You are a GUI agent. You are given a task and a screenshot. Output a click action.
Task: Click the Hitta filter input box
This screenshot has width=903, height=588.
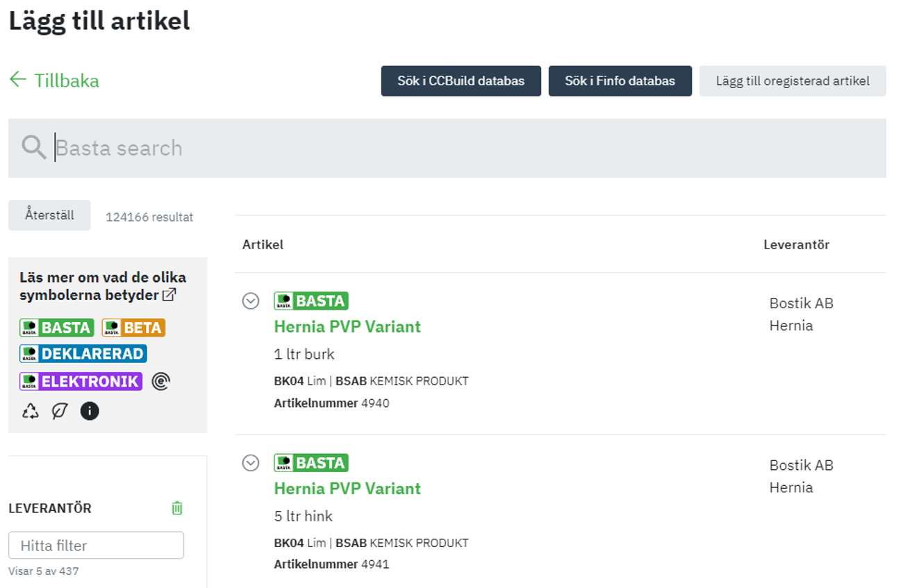coord(96,546)
